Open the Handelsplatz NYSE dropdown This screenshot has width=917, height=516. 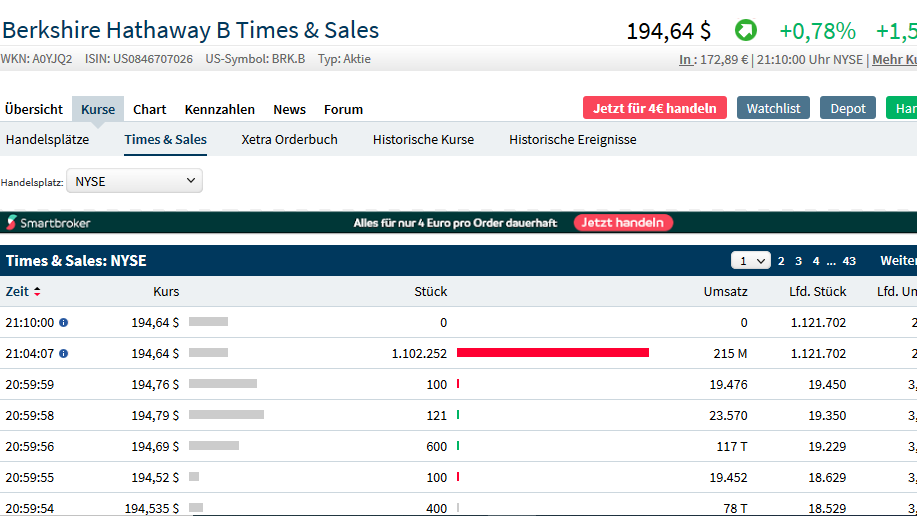134,182
